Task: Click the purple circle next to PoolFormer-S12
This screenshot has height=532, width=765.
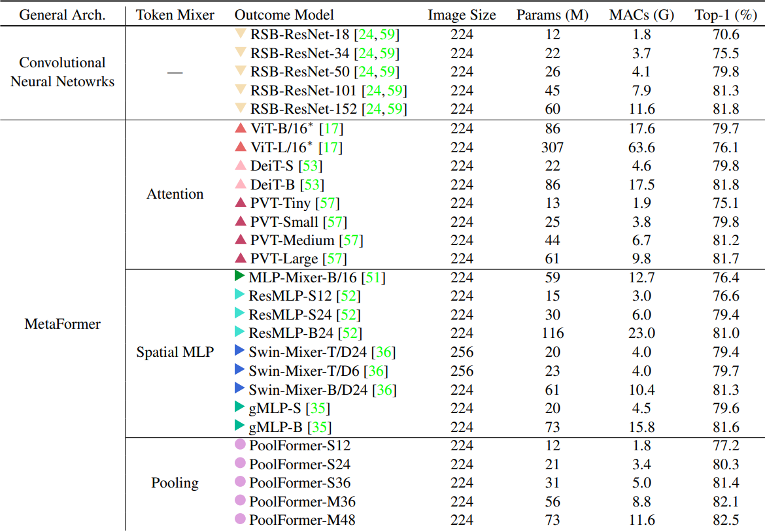Action: [x=240, y=445]
